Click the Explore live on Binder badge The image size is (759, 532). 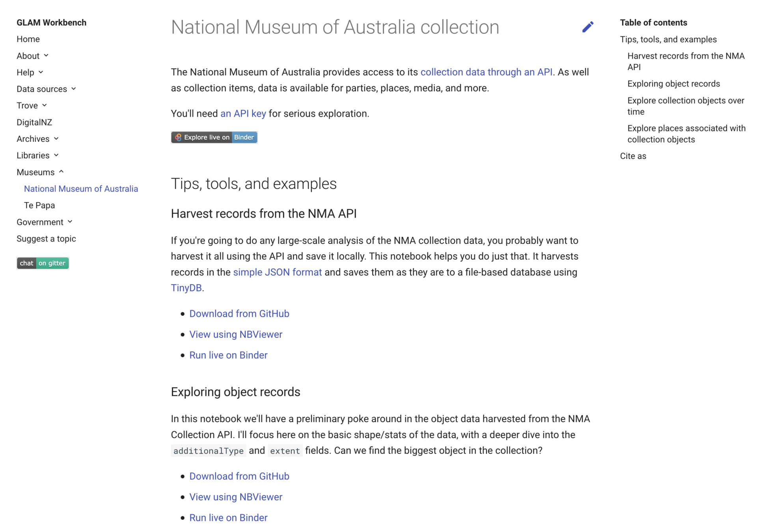click(214, 137)
